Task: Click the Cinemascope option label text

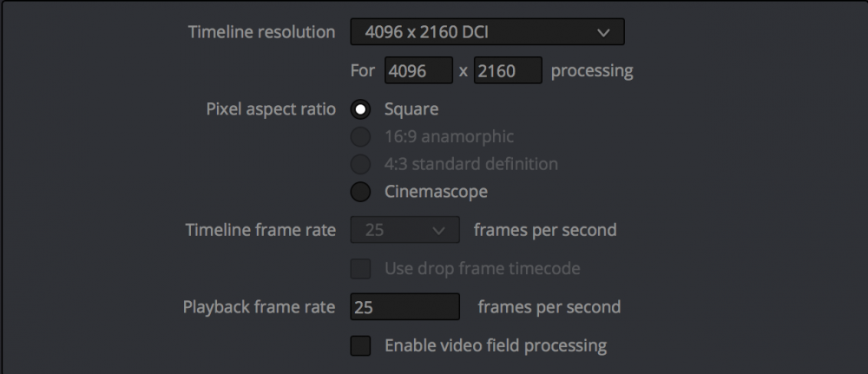Action: (x=436, y=192)
